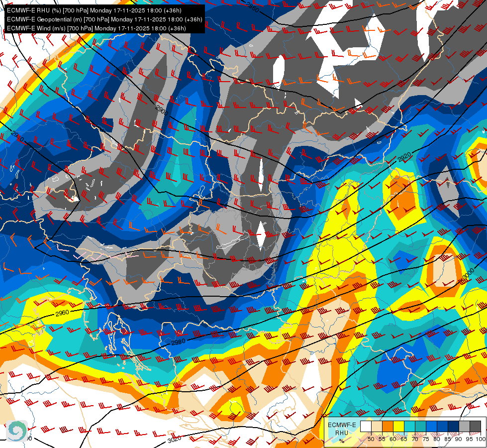Click the ECMWF-E legend title text

coord(342,425)
